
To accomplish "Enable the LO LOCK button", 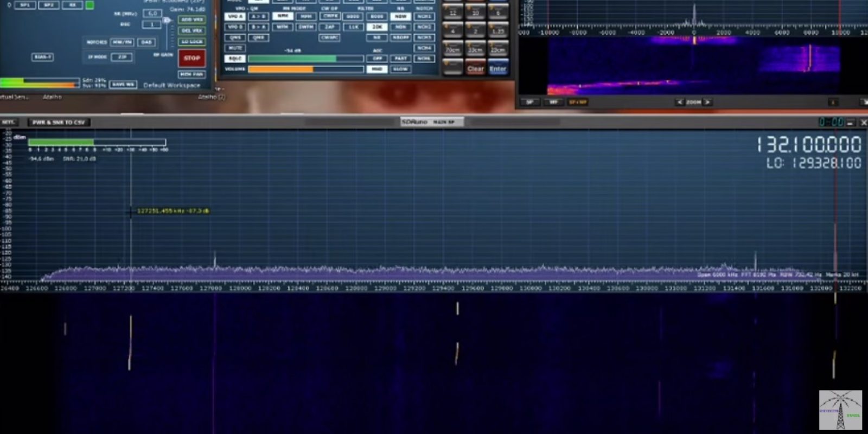I will [x=192, y=41].
